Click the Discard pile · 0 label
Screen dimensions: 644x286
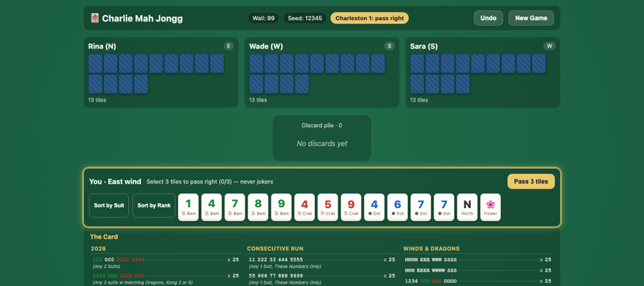click(x=322, y=126)
